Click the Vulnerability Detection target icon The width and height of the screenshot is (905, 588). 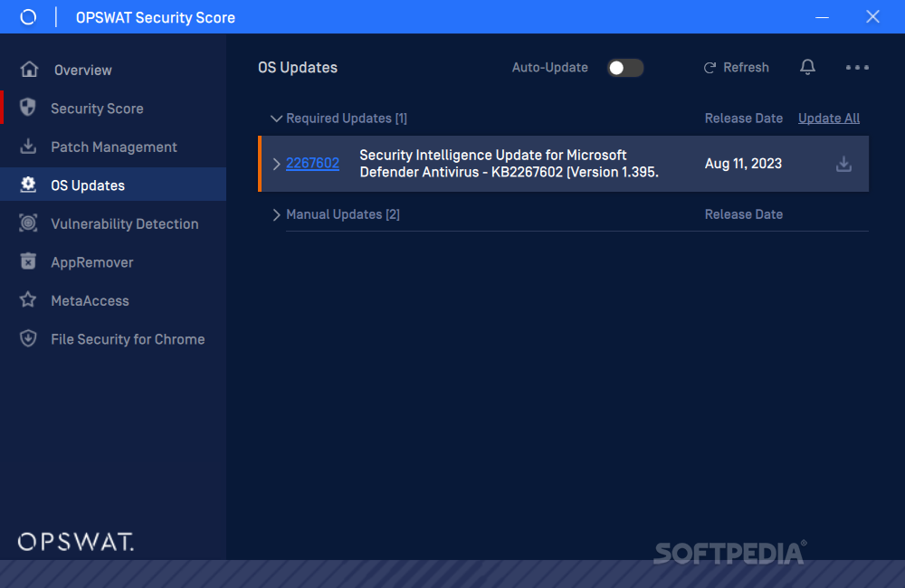28,223
